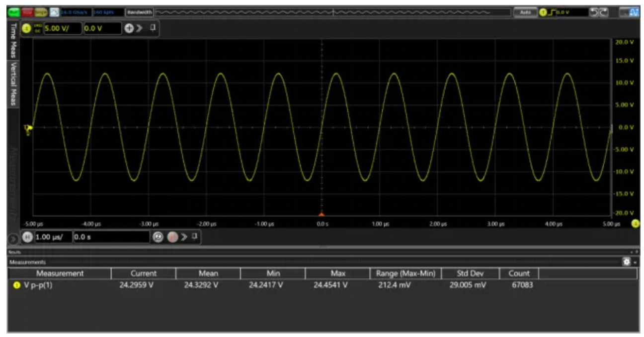Expand the channel toolbar chevron
The image size is (644, 337).
140,29
